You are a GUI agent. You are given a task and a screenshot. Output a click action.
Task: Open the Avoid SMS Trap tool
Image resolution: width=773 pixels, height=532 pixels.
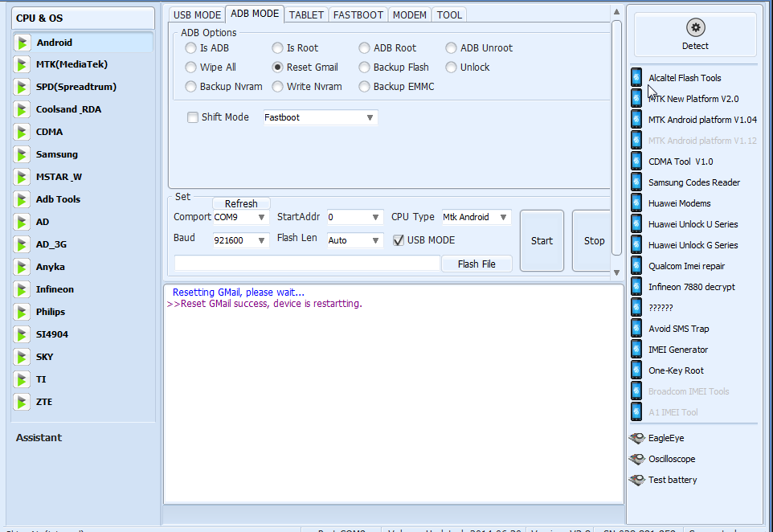[x=678, y=329]
